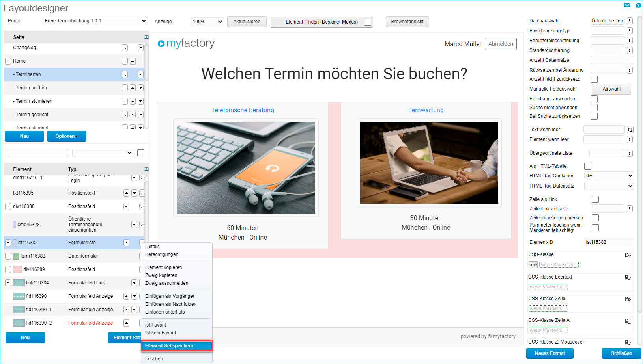Open the element type filter dropdown

[103, 153]
